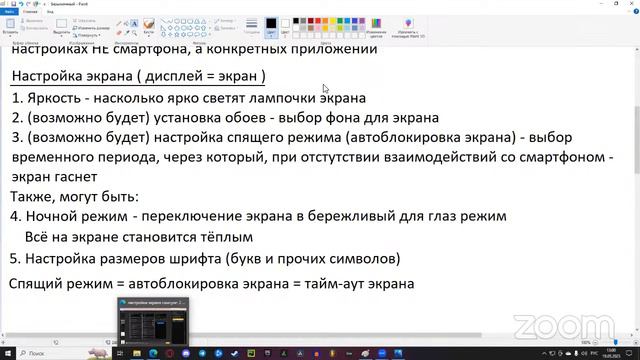Viewport: 640px width, 360px height.
Task: Click the Select rectangle icon
Action: tap(61, 23)
